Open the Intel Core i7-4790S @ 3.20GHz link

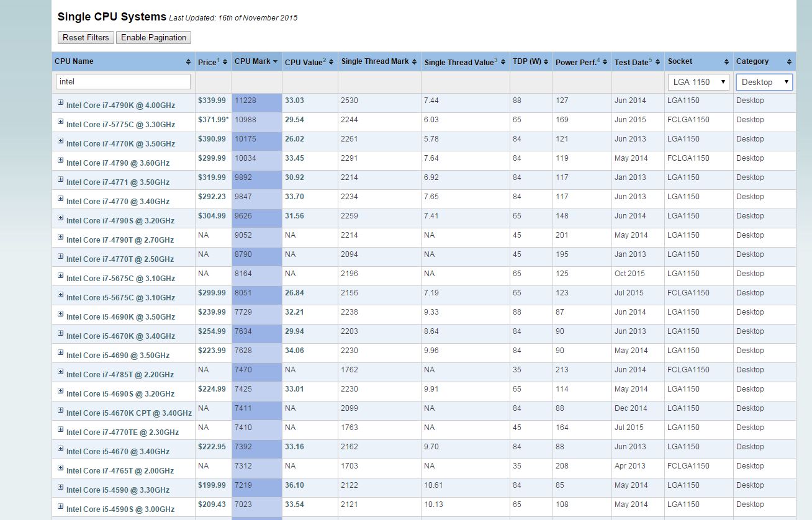point(120,221)
